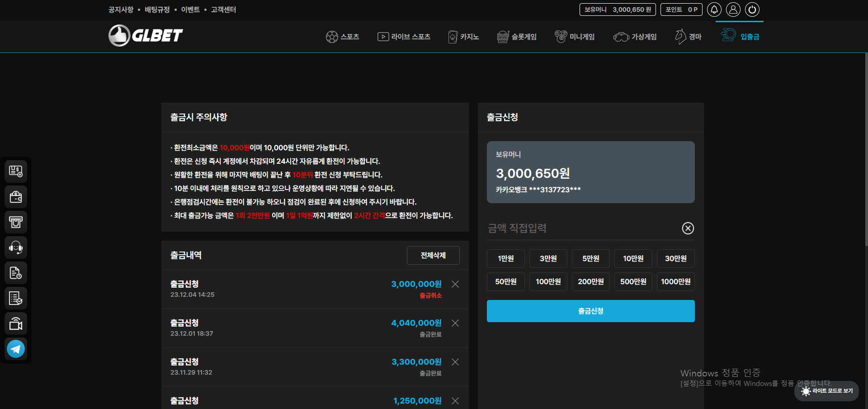Open the ATM withdrawal sidebar icon
Screen dimensions: 868x409
point(16,222)
